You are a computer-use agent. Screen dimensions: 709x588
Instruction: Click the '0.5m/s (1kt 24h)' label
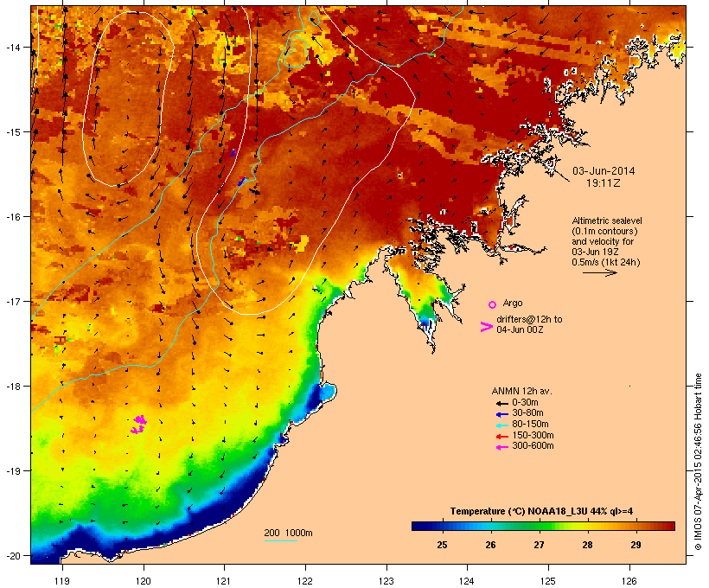[x=606, y=262]
